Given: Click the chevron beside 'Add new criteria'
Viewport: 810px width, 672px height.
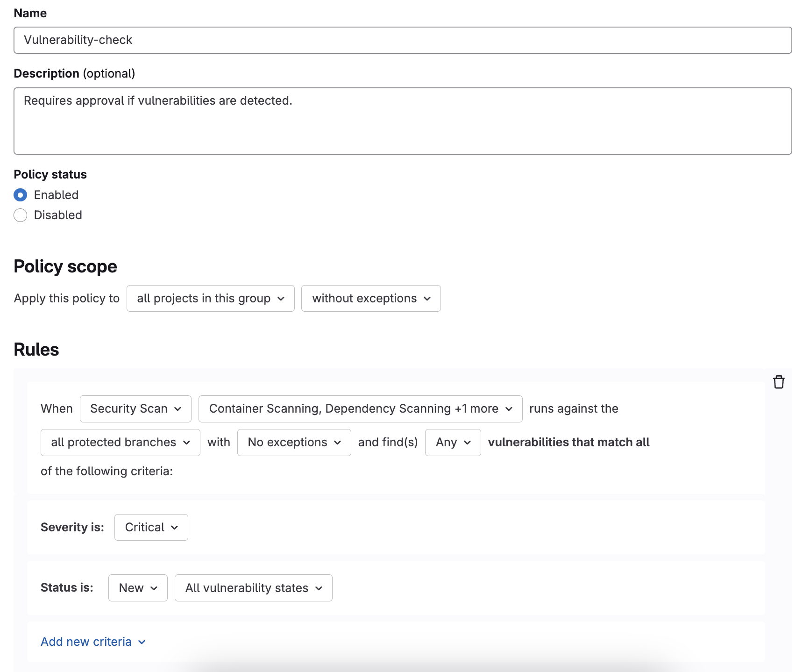Looking at the screenshot, I should pos(142,642).
